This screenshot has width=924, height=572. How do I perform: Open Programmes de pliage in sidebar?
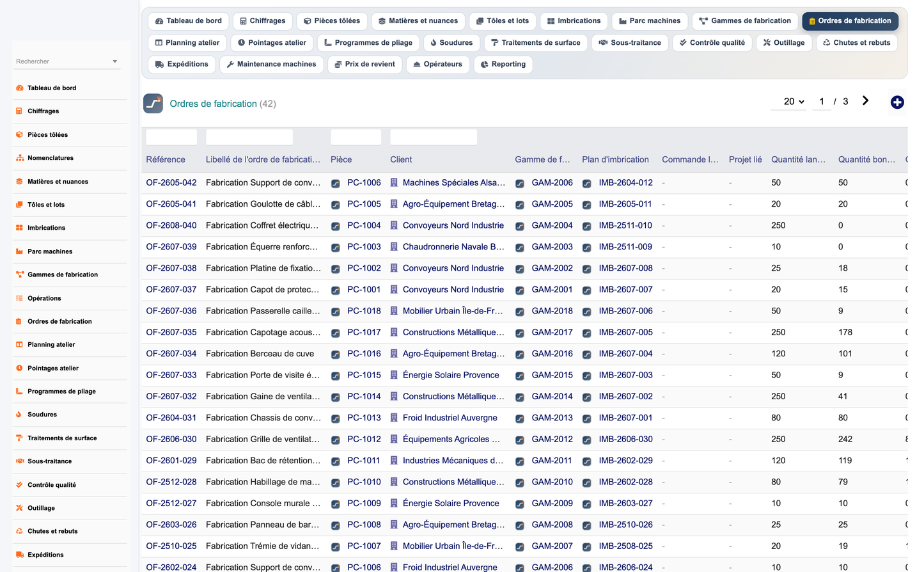click(x=61, y=391)
